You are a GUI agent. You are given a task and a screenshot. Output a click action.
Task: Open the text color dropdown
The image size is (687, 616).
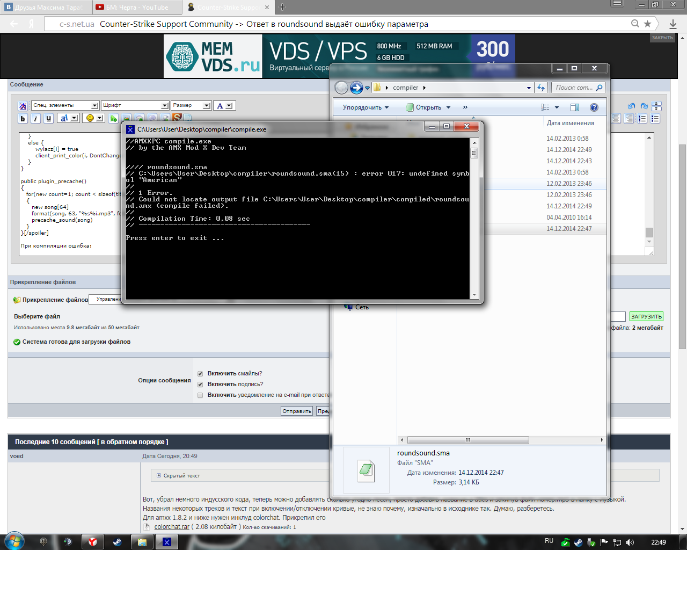pyautogui.click(x=224, y=106)
